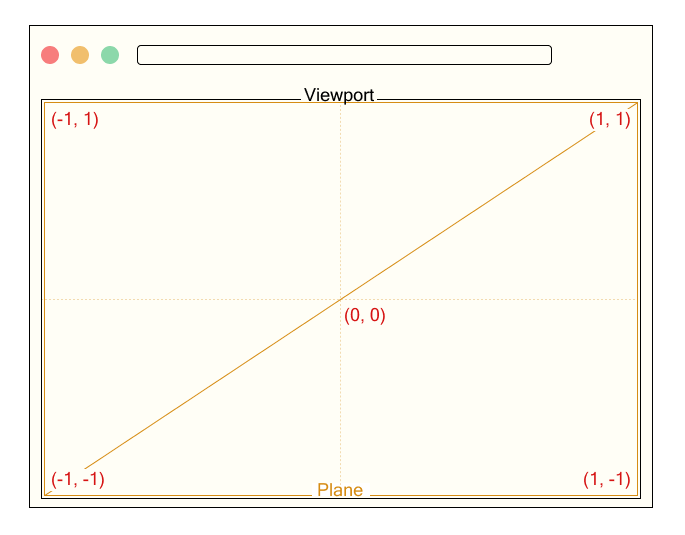Click the orange plane left border

tap(45, 299)
